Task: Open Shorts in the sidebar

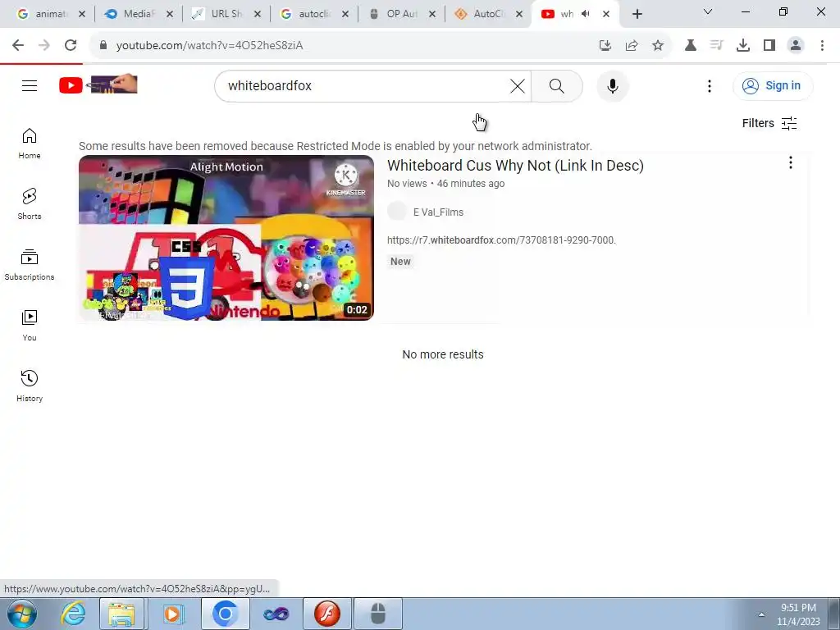Action: (x=30, y=204)
